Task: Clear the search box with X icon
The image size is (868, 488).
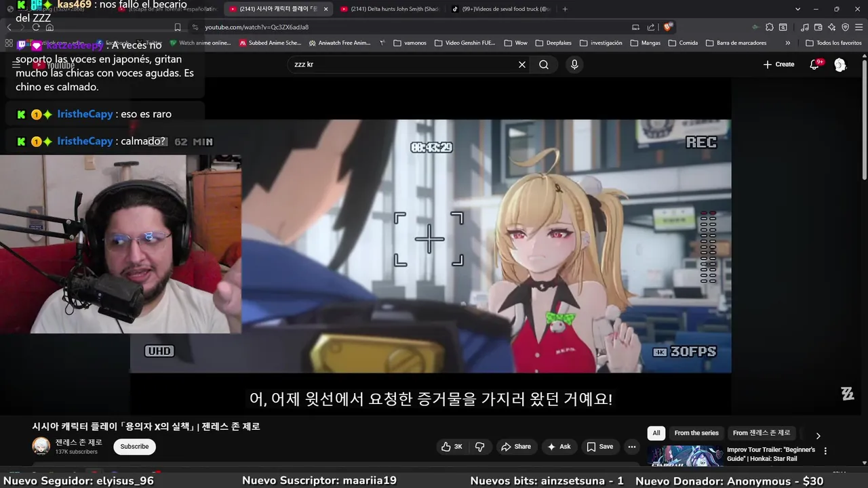Action: (x=522, y=64)
